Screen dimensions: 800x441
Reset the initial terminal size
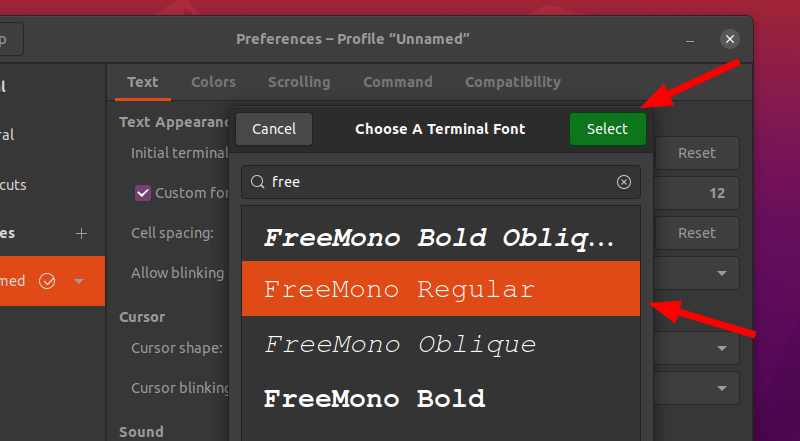pos(697,153)
